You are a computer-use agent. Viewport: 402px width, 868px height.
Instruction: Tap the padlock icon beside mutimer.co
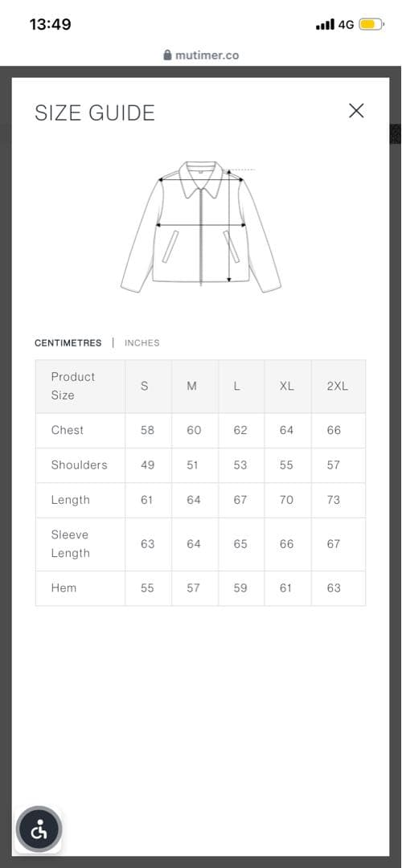168,55
